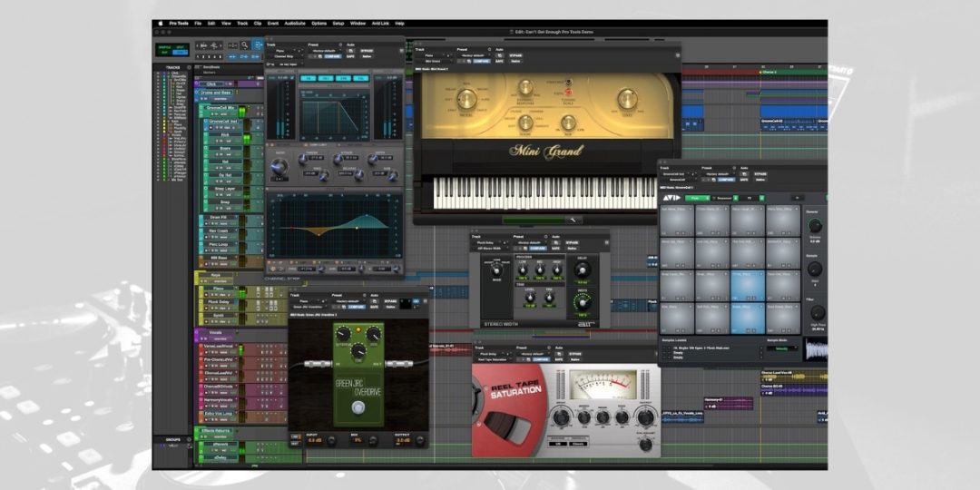
Task: Click the Vocals folder track icon
Action: [197, 332]
